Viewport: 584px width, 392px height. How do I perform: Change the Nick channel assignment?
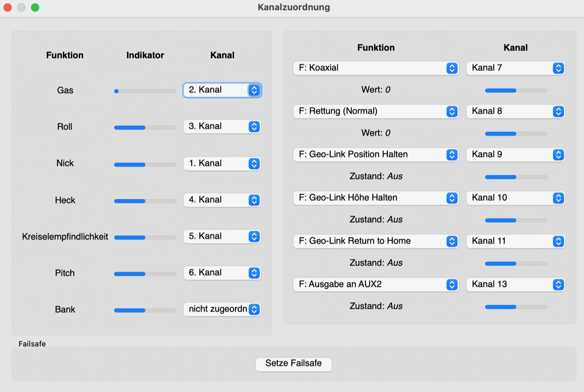tap(222, 163)
